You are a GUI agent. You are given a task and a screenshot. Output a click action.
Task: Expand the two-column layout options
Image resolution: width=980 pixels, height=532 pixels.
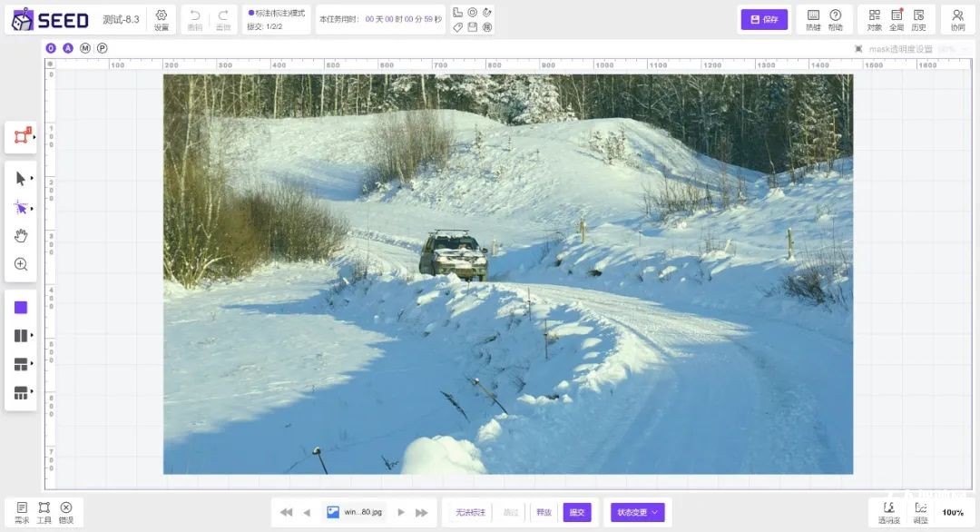point(32,336)
